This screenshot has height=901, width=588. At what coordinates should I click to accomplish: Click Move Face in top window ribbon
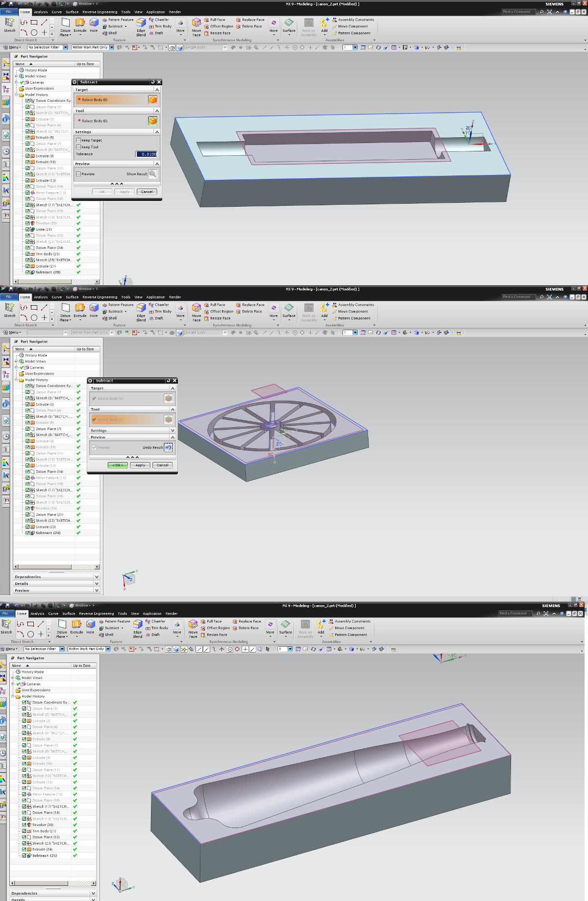point(196,27)
